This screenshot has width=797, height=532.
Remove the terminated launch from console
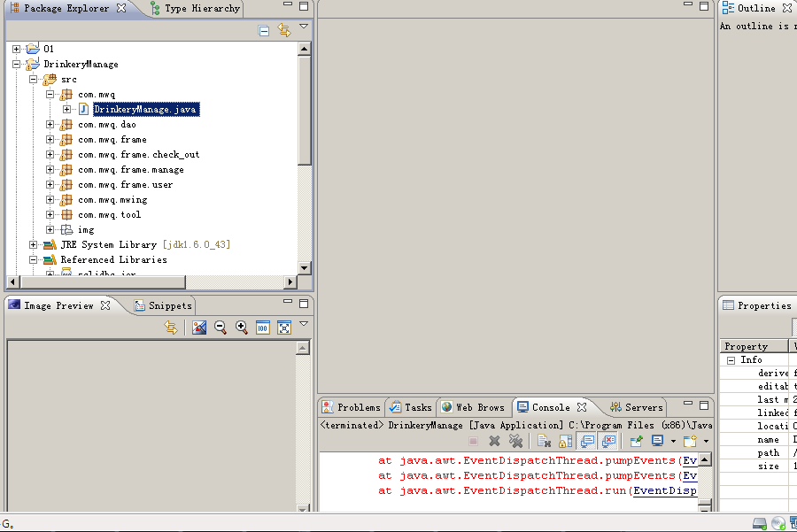[494, 442]
